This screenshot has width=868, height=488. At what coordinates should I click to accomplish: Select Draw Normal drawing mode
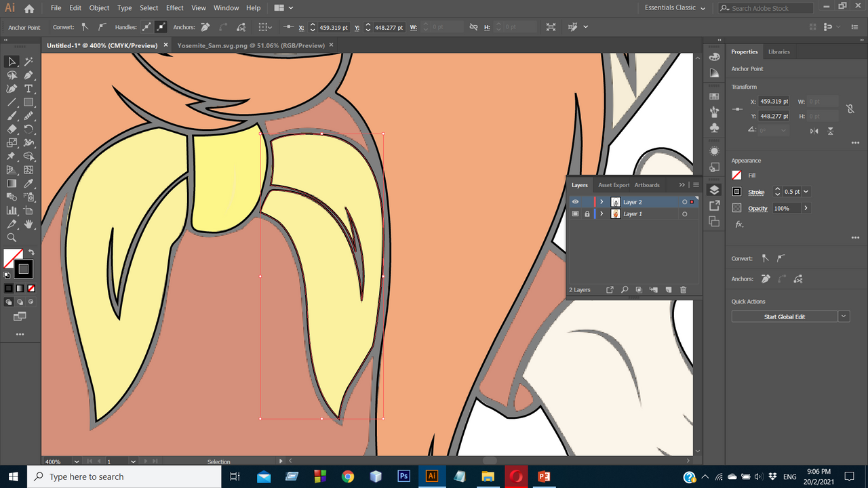click(9, 302)
